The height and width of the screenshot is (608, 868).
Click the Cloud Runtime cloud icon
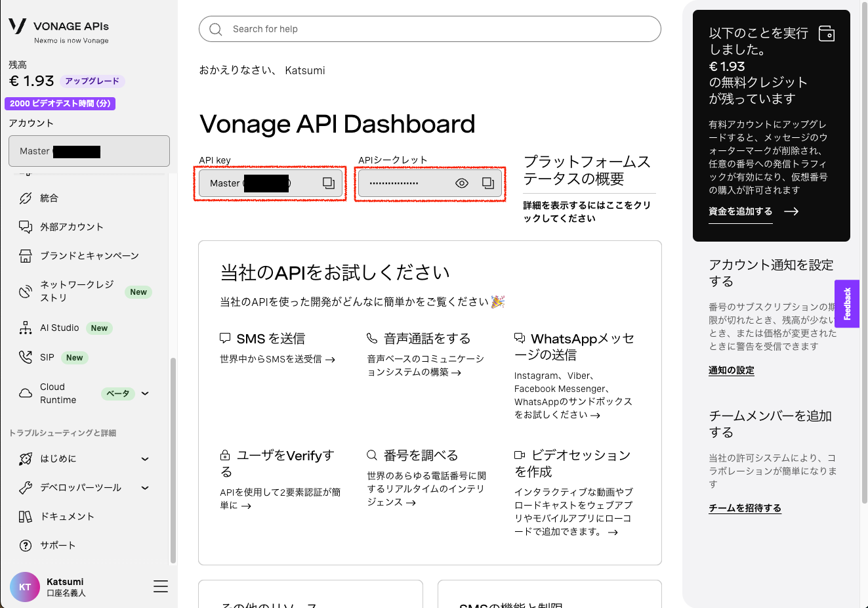coord(26,393)
